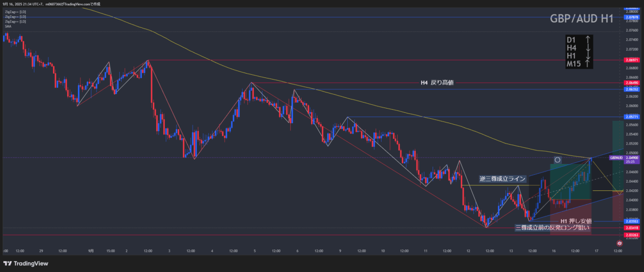Viewport: 644px width, 272px height.
Task: Click the '9月' marker on time axis
Action: 91,250
